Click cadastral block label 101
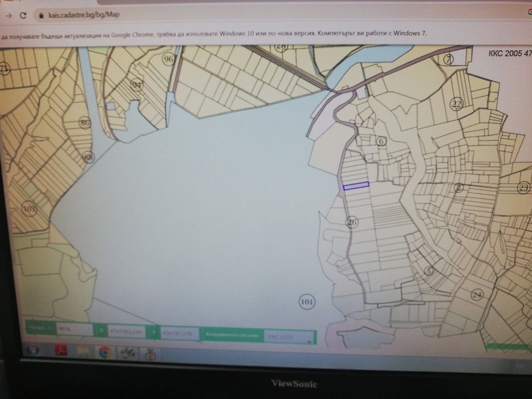 pos(307,302)
